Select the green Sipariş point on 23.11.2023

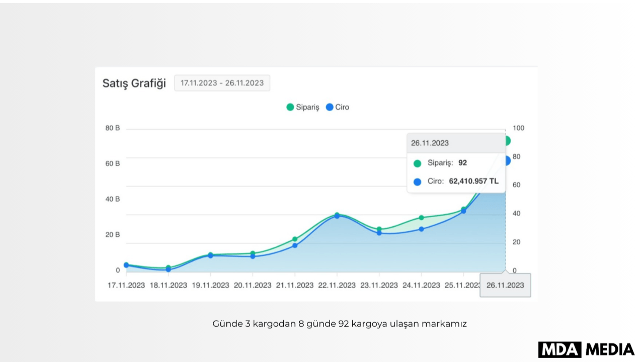pyautogui.click(x=379, y=229)
